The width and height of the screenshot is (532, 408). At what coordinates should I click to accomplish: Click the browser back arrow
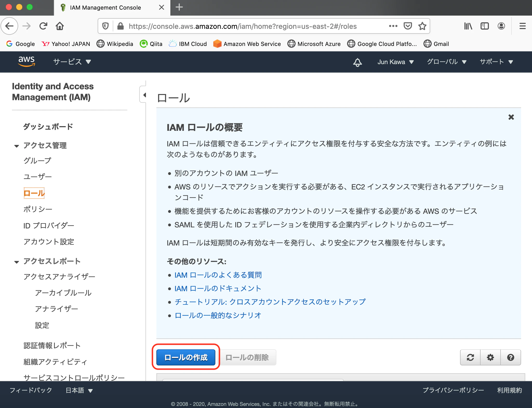10,26
